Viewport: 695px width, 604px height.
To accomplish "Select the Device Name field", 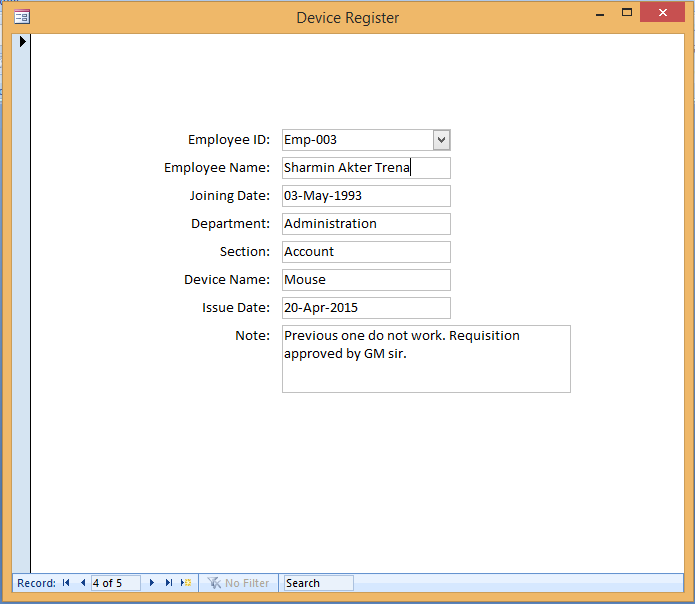I will 366,280.
